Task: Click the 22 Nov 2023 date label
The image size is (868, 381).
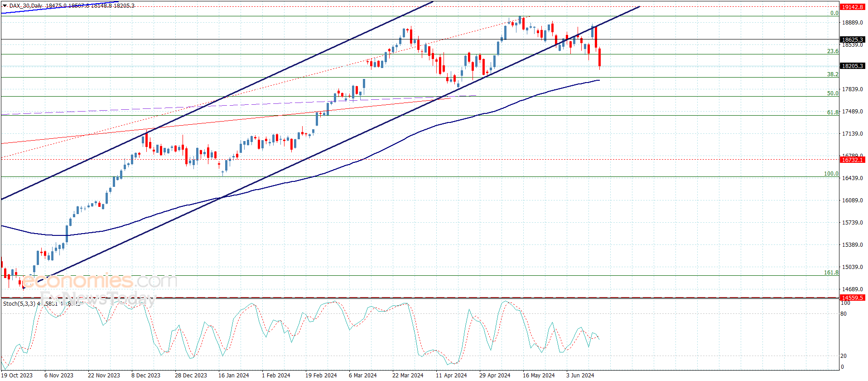Action: pos(104,375)
